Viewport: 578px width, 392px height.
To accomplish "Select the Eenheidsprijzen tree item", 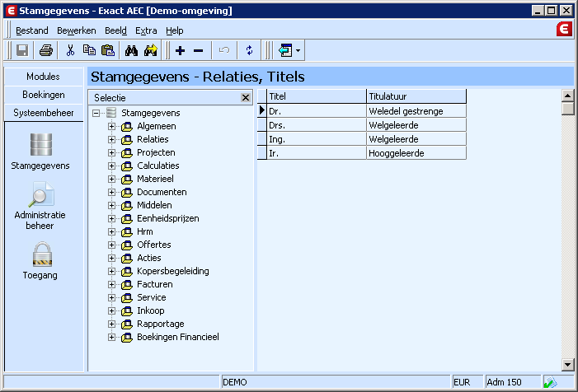I will (x=168, y=218).
